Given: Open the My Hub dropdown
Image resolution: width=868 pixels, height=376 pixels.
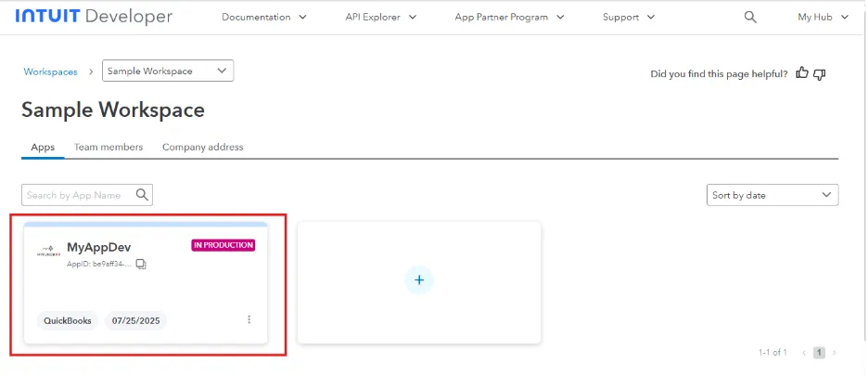Looking at the screenshot, I should tap(823, 18).
